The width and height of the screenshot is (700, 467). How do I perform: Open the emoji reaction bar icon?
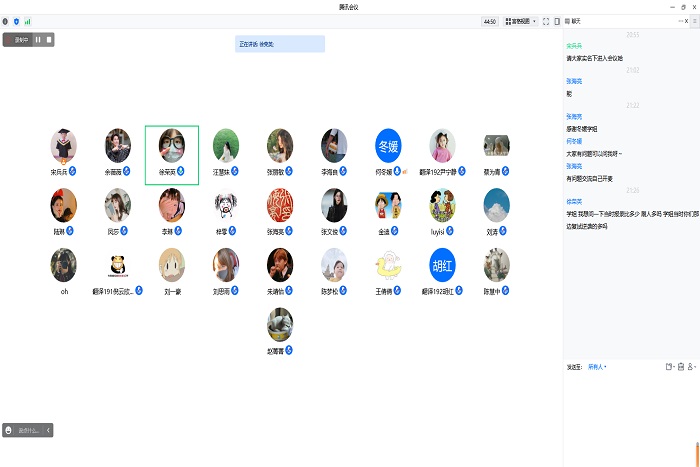click(9, 430)
